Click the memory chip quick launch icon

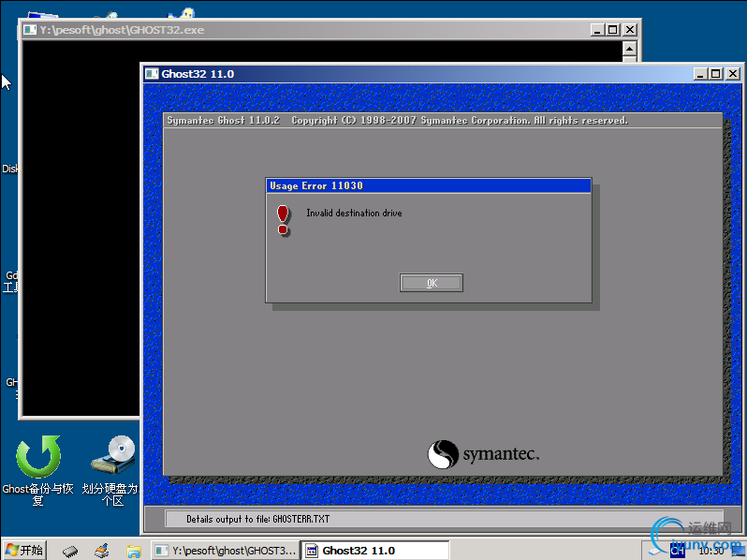[70, 552]
